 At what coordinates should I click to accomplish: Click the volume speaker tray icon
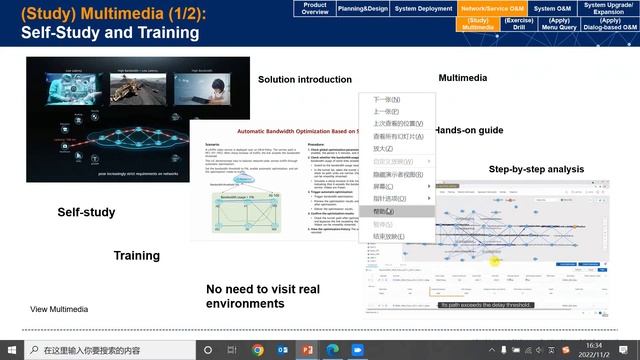(539, 350)
